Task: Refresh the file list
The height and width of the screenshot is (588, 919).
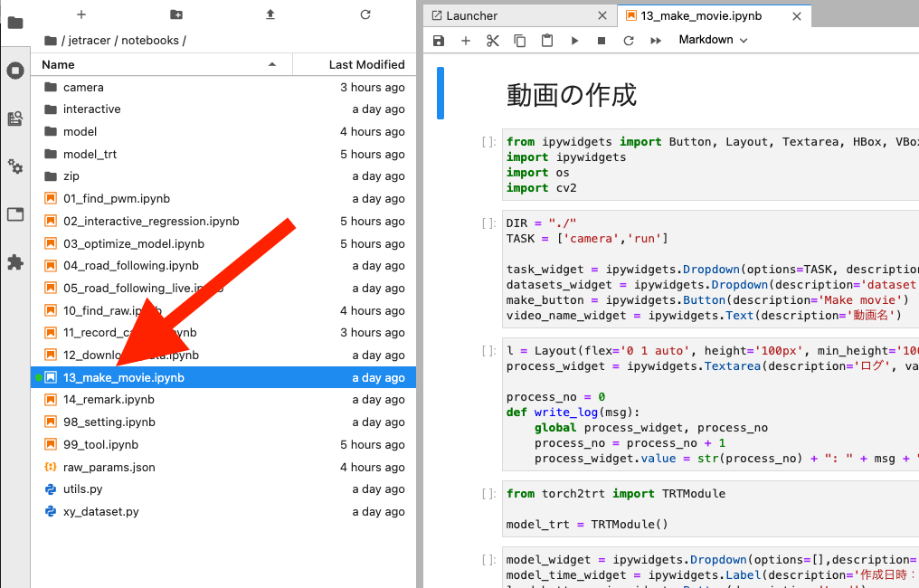Action: 365,14
